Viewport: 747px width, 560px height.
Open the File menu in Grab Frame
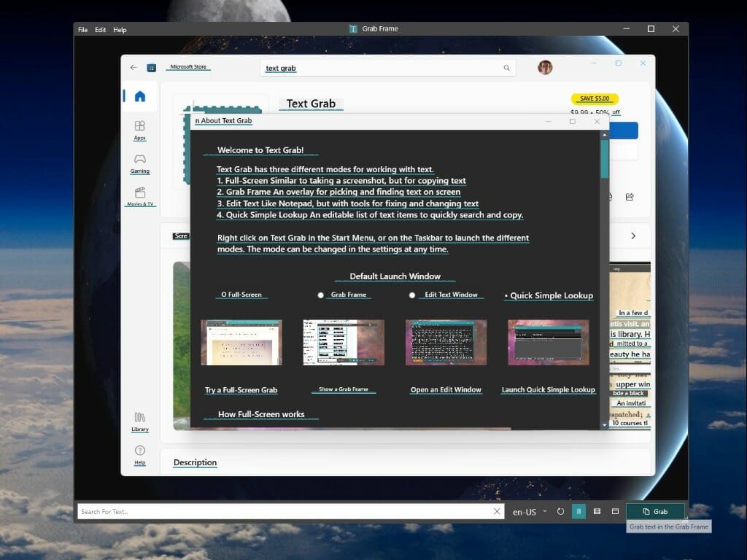83,29
